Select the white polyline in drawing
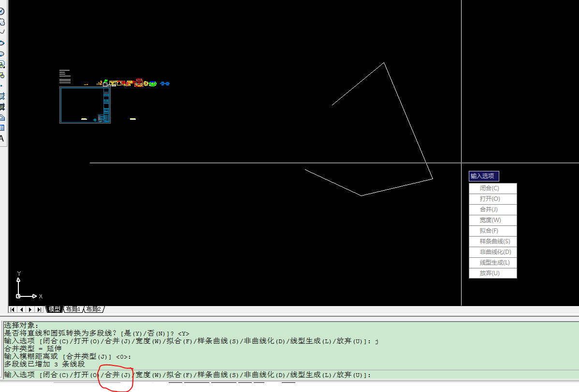 408,121
